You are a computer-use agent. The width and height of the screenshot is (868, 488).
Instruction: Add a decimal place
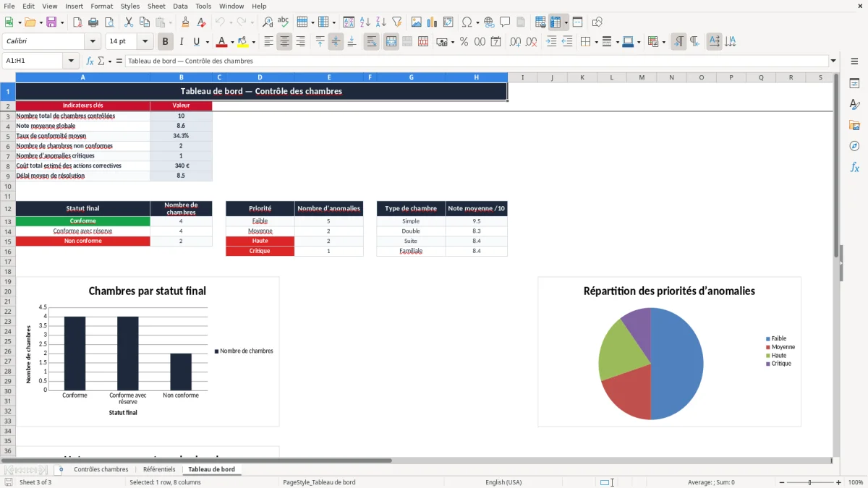click(516, 42)
